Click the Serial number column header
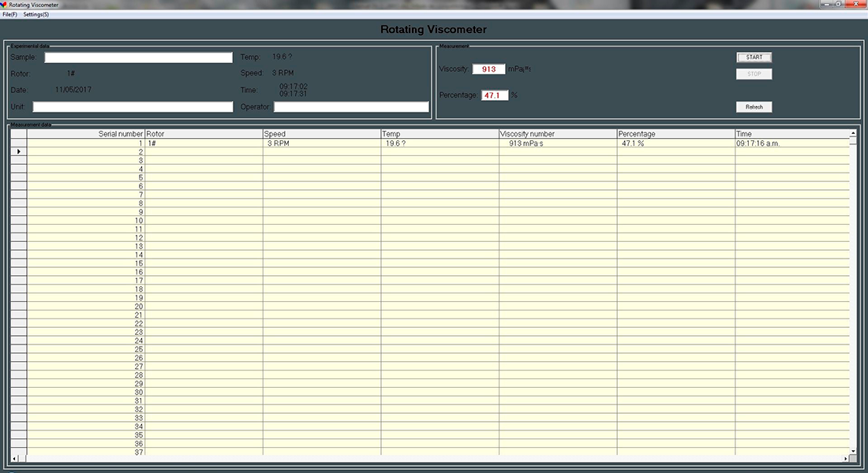The image size is (868, 473). [86, 134]
